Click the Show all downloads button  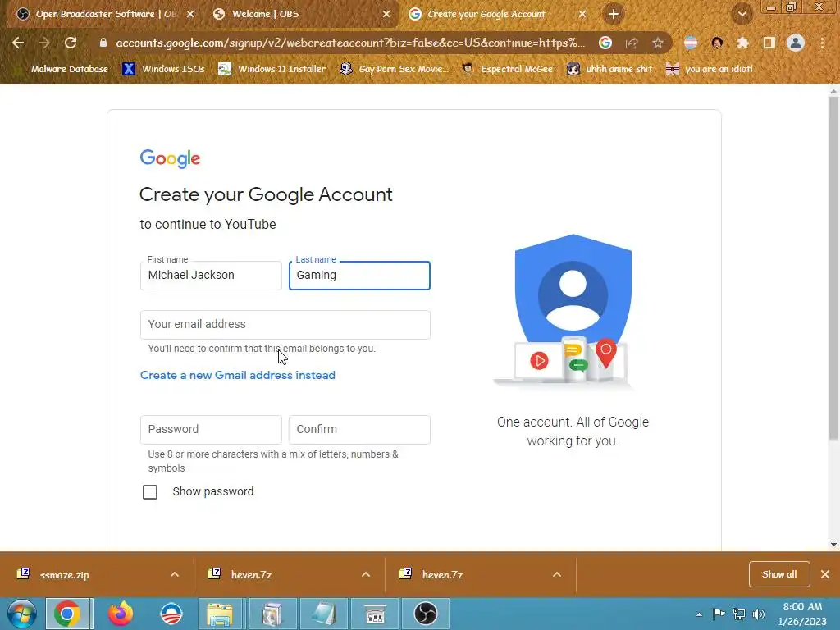click(x=779, y=574)
